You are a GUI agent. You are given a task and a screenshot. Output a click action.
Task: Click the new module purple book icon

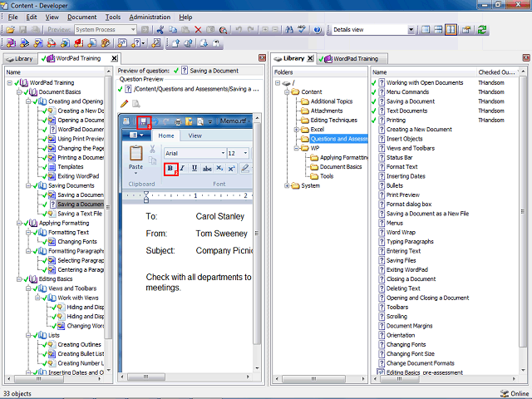[11, 43]
